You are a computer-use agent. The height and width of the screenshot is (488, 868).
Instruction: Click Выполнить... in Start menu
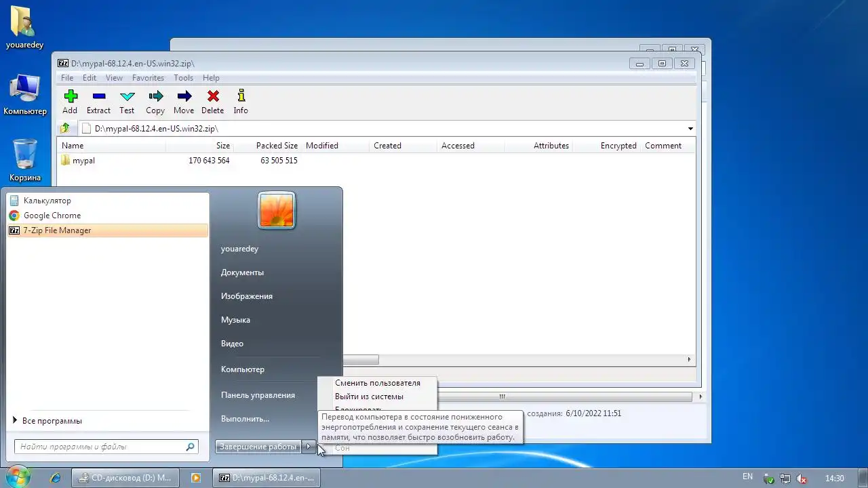point(245,419)
